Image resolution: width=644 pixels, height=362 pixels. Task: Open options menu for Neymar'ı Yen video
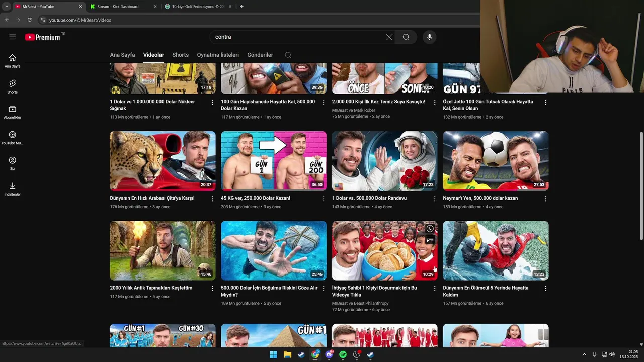(546, 199)
